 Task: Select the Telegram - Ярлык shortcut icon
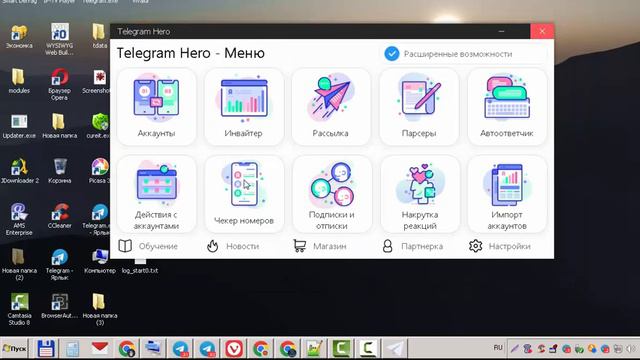60,264
